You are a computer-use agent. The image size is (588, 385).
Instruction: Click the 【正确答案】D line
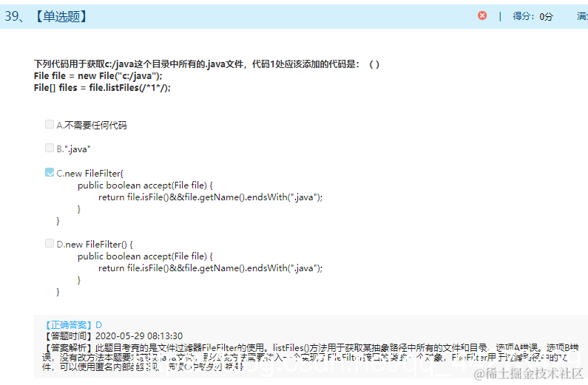click(72, 324)
